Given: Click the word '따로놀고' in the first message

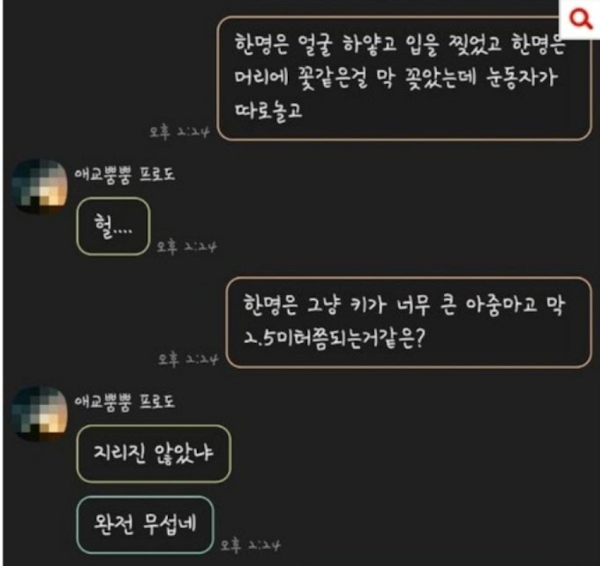Looking at the screenshot, I should [x=269, y=110].
